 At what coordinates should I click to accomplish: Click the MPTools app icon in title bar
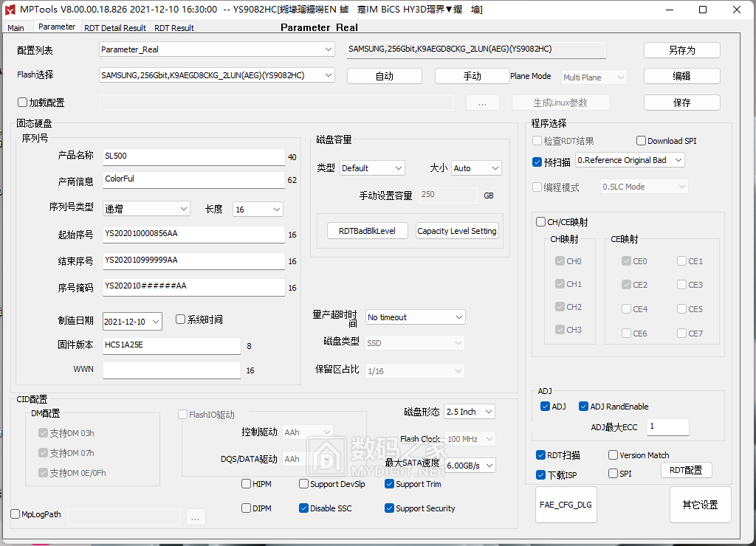[x=10, y=10]
